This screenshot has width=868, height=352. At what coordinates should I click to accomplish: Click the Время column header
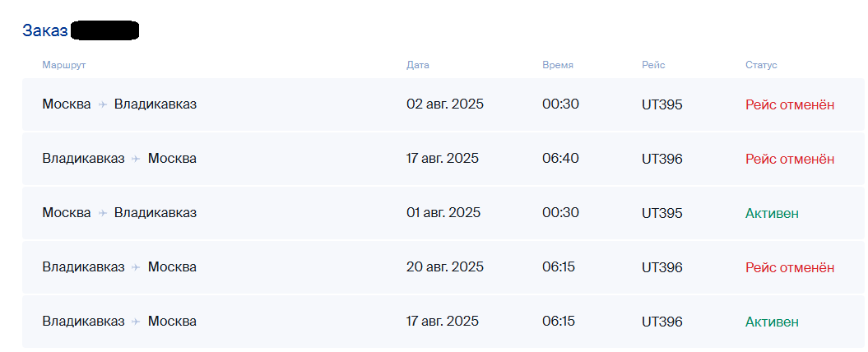[558, 65]
